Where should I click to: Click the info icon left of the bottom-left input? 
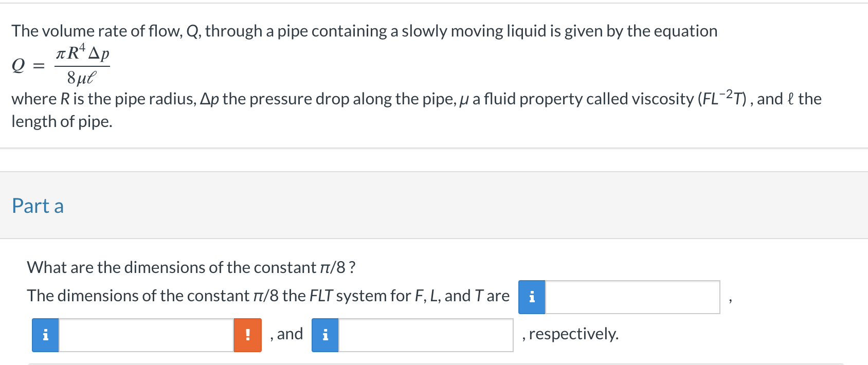[45, 334]
